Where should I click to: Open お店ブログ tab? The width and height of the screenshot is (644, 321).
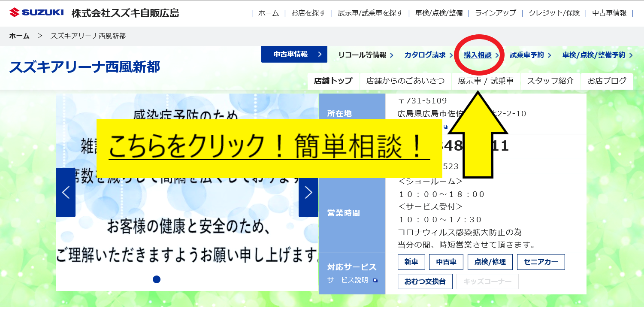(607, 81)
